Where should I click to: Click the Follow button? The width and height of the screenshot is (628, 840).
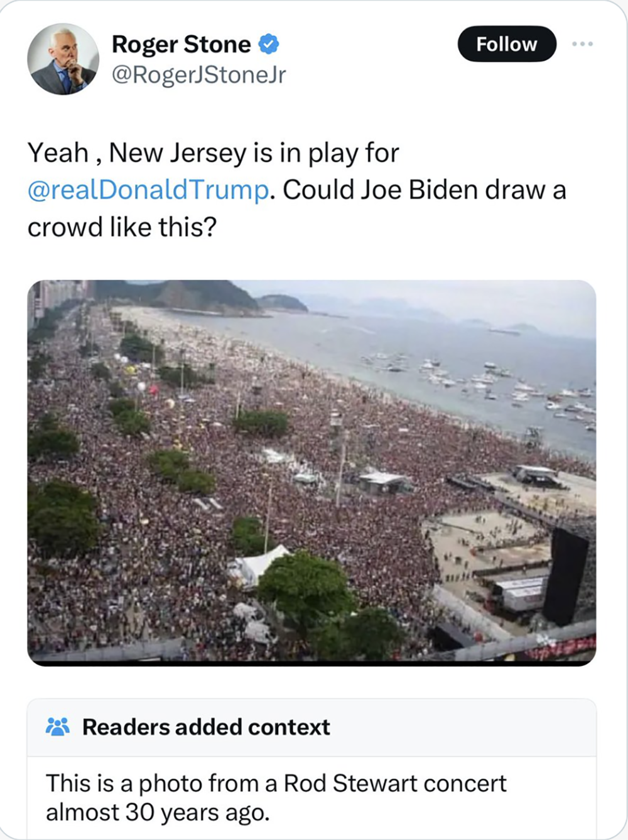(507, 44)
